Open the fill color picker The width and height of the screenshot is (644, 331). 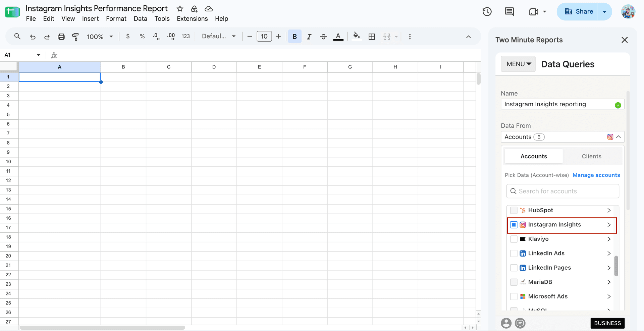[x=357, y=36]
